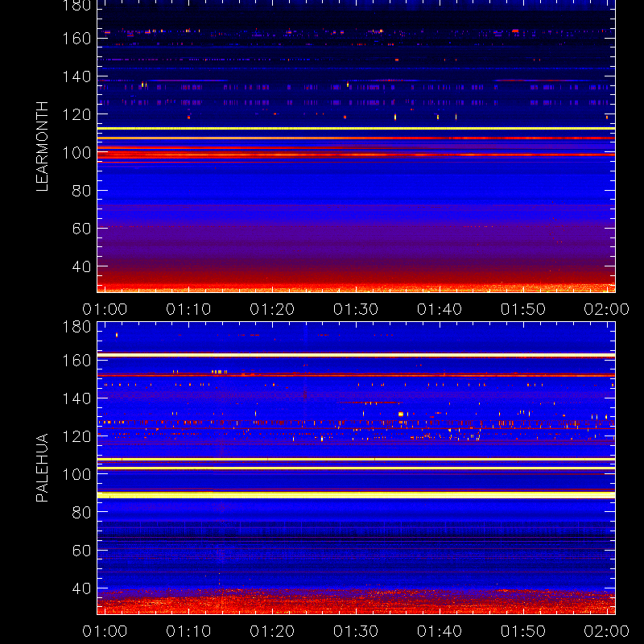Pick the 120 tick label on Palehua plot

click(x=76, y=436)
